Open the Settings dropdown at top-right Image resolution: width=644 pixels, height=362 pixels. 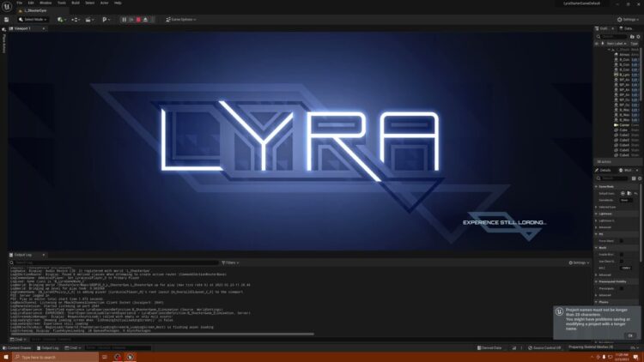tap(628, 19)
